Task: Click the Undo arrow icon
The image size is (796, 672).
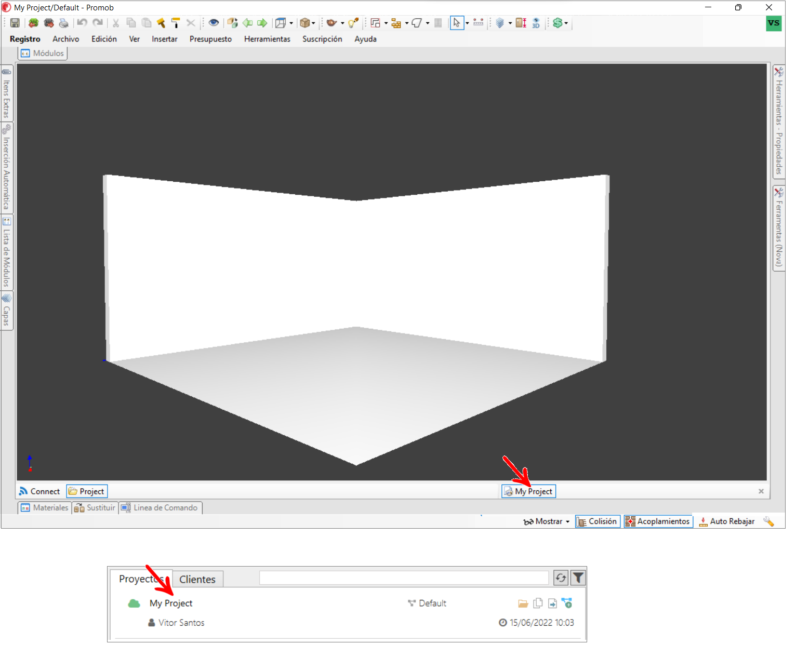Action: [82, 23]
